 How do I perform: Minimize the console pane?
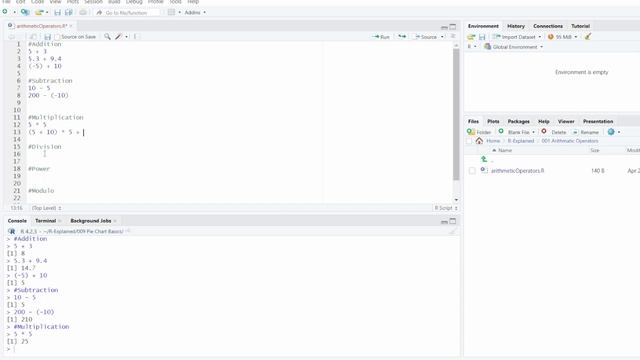[x=444, y=222]
